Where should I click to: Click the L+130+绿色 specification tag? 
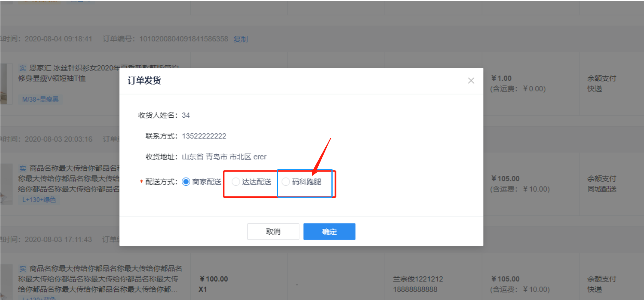click(39, 200)
